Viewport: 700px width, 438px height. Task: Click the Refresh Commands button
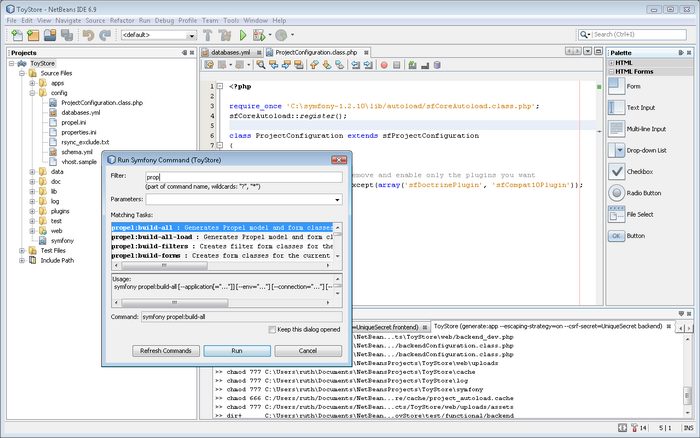tap(165, 351)
